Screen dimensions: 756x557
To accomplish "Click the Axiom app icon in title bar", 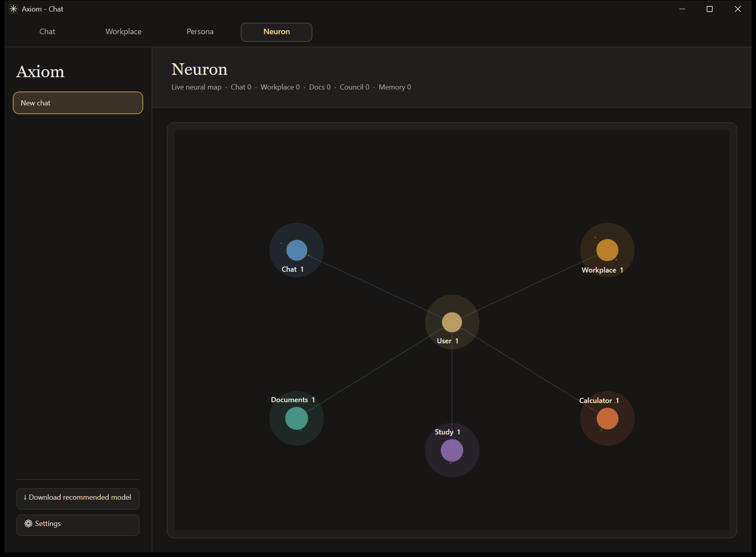I will coord(14,9).
